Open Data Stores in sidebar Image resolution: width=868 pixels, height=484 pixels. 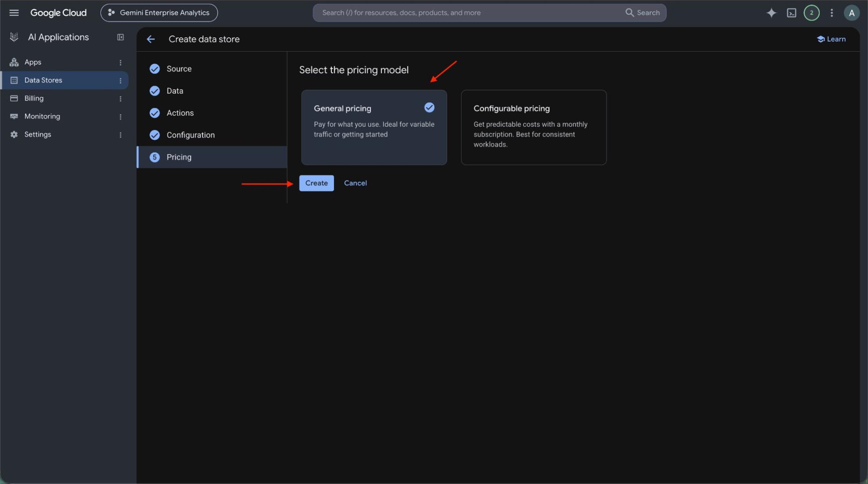click(64, 80)
